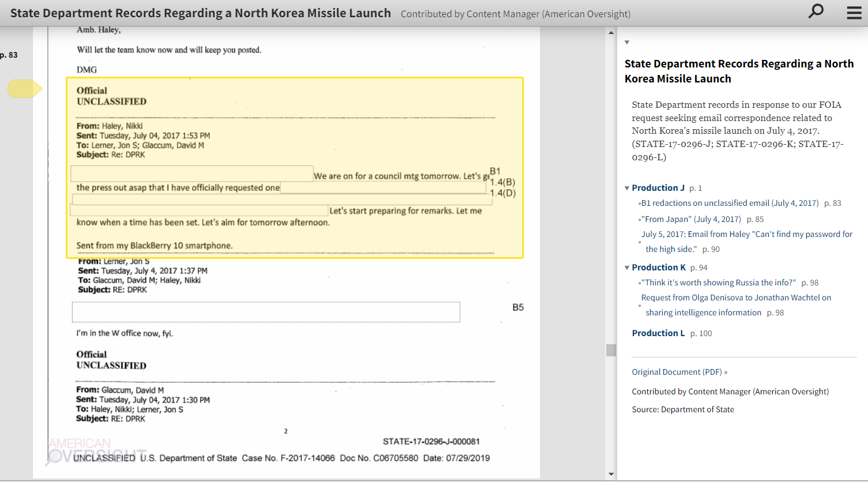Screen dimensions: 868x482
Task: Click the yellow annotation tab marker
Action: [25, 89]
